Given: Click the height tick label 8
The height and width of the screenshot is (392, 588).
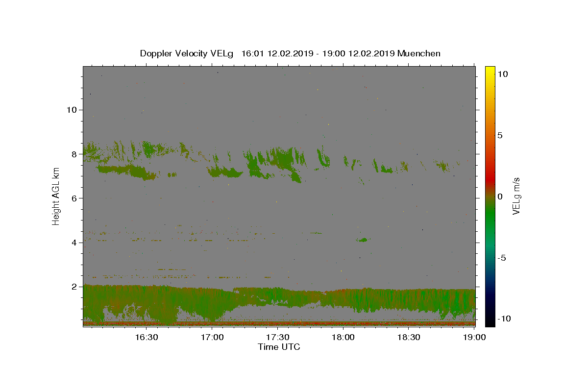Looking at the screenshot, I should pos(73,154).
